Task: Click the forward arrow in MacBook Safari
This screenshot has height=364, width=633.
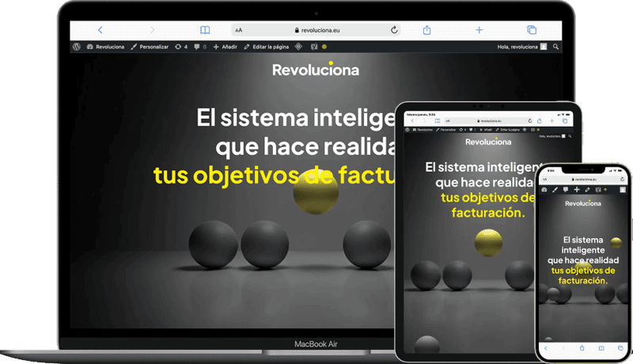Action: 152,30
